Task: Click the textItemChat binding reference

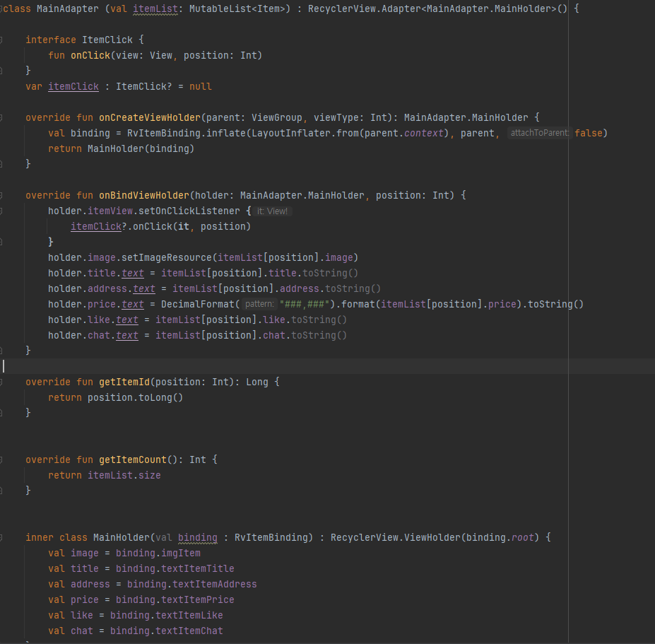Action: point(189,631)
